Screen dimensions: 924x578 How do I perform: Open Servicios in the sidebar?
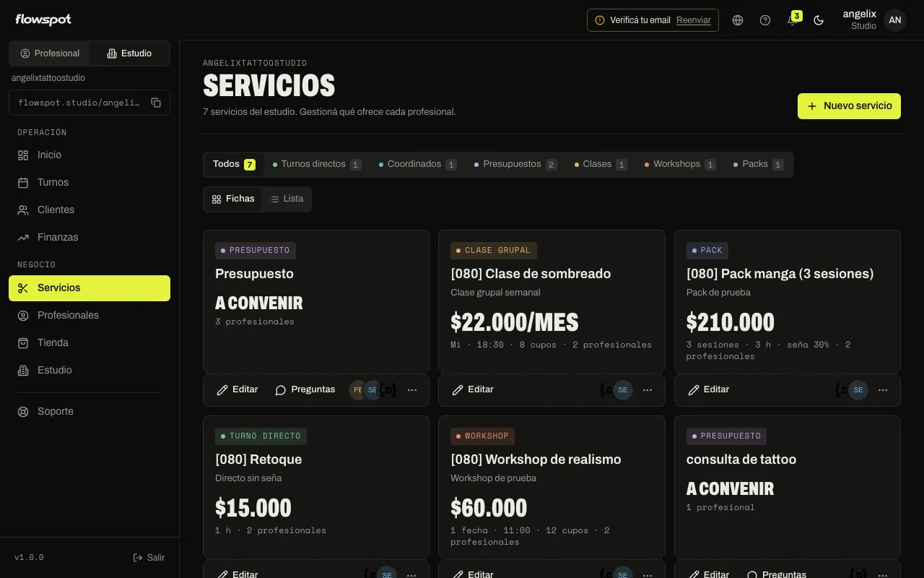pos(90,288)
